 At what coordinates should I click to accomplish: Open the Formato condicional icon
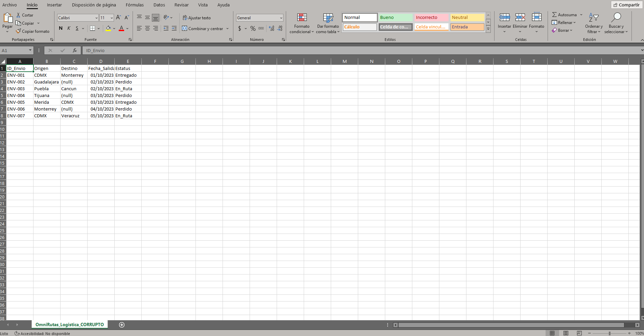pyautogui.click(x=302, y=18)
